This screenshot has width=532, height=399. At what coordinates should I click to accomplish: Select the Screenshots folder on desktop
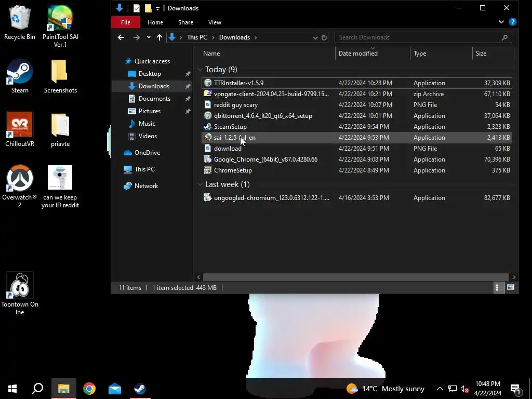[x=60, y=76]
